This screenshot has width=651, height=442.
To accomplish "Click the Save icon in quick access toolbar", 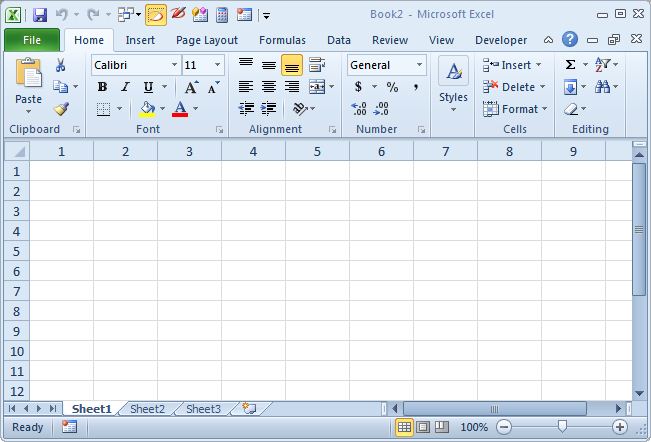I will pyautogui.click(x=40, y=15).
